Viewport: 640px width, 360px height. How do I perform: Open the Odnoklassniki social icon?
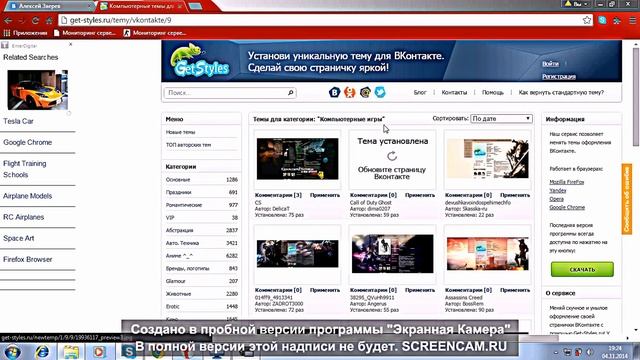[x=349, y=92]
